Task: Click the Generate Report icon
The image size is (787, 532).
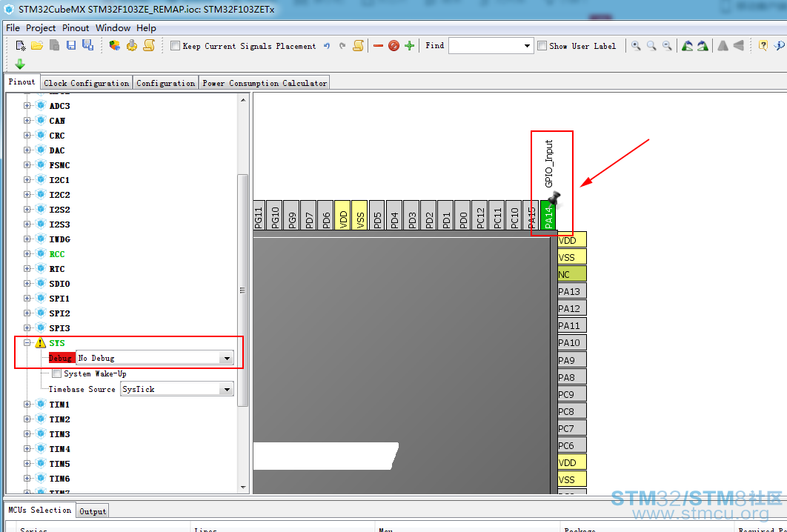Action: pyautogui.click(x=114, y=46)
